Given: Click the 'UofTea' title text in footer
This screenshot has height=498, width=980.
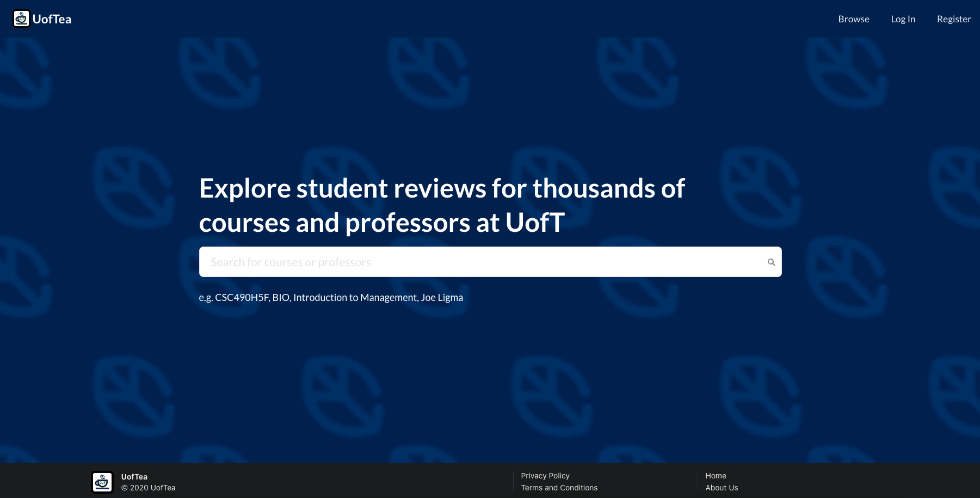Looking at the screenshot, I should tap(134, 477).
